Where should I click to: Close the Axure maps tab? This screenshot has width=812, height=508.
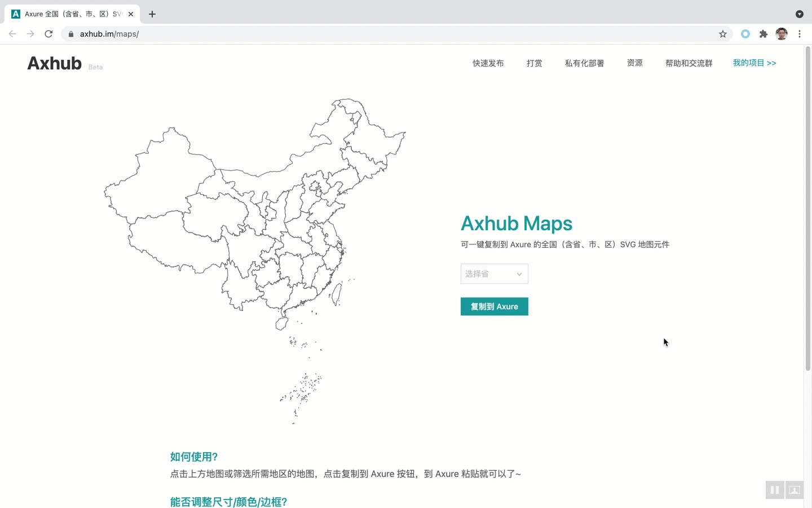coord(131,14)
